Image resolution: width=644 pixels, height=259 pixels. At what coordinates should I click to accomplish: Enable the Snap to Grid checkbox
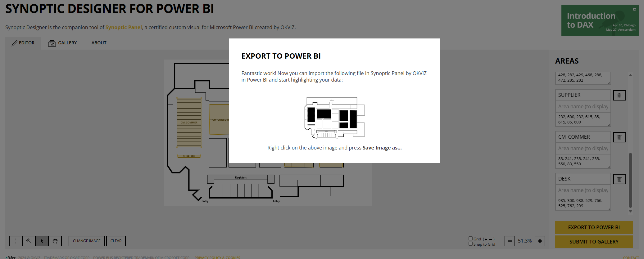pos(470,244)
